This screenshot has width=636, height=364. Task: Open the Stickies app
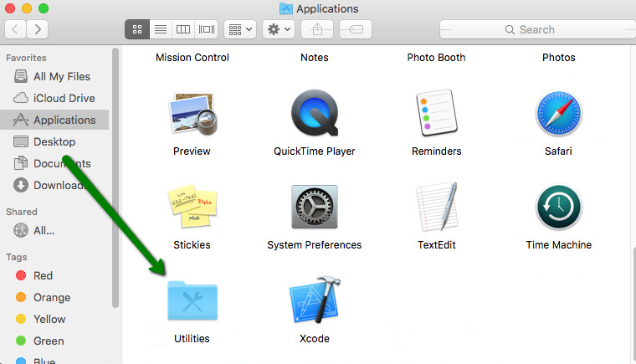[192, 206]
